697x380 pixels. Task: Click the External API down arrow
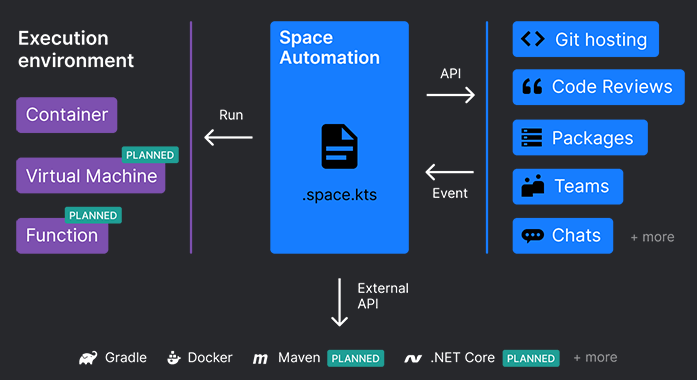340,302
